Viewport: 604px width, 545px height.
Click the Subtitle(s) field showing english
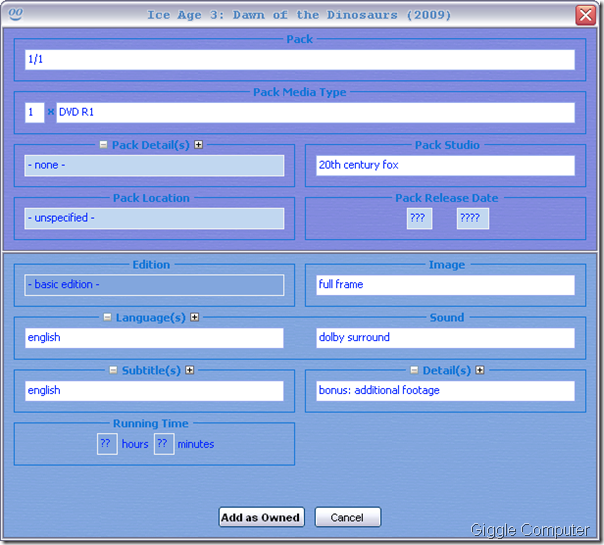coord(154,391)
